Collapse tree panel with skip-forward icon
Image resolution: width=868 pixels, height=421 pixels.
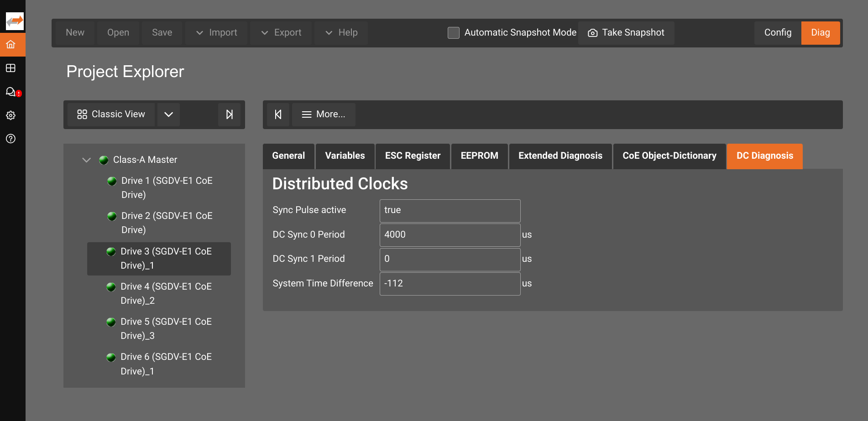point(229,114)
